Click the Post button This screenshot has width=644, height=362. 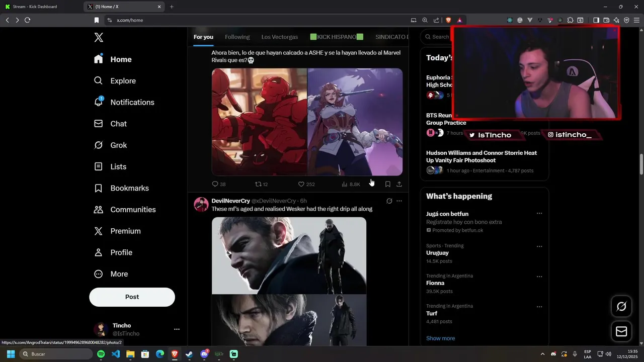(x=132, y=297)
